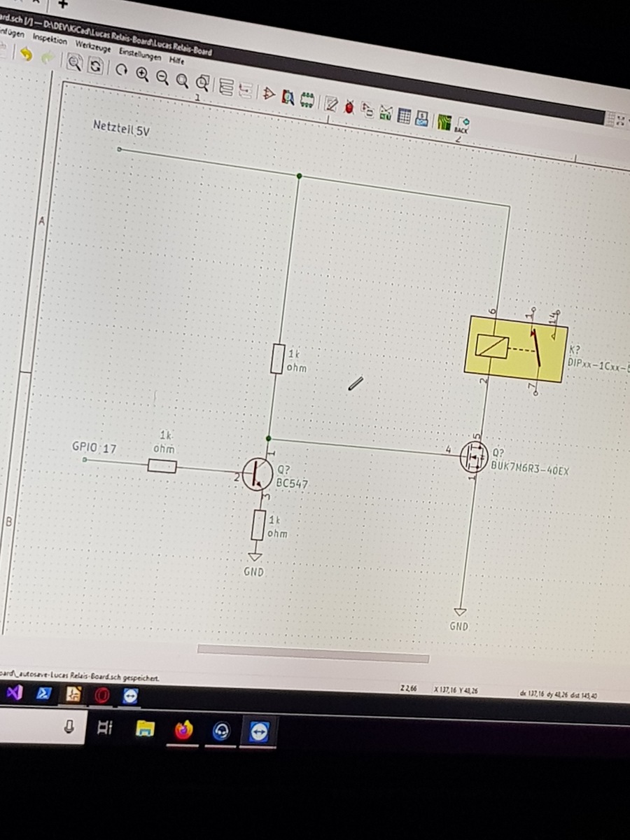
Task: Click the Z 2,66 zoom status entry
Action: 409,689
